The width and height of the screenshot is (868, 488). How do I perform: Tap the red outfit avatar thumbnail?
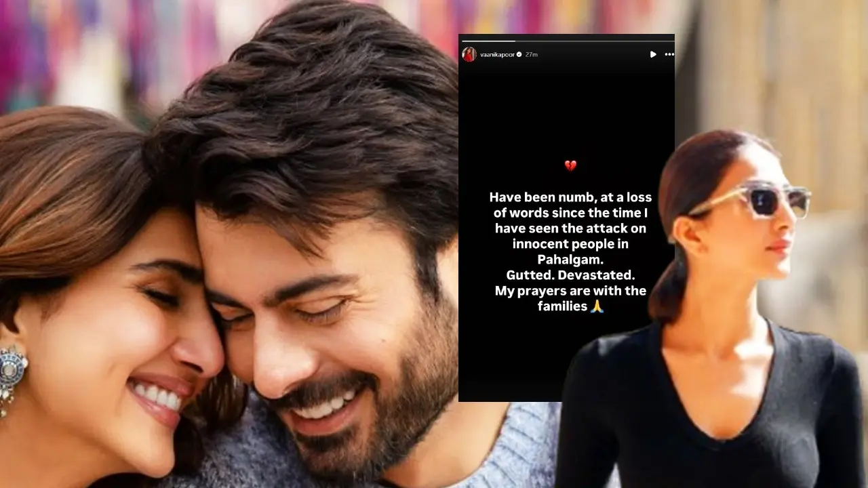tap(470, 55)
